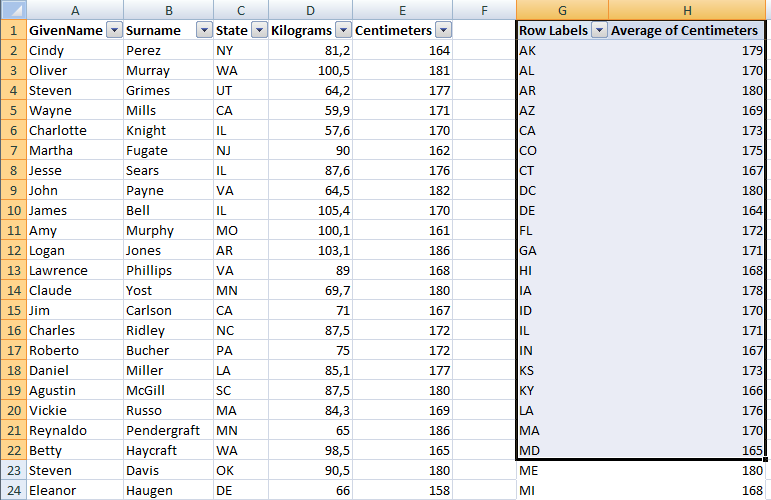Select row 24 header
The height and width of the screenshot is (500, 771).
pyautogui.click(x=13, y=490)
